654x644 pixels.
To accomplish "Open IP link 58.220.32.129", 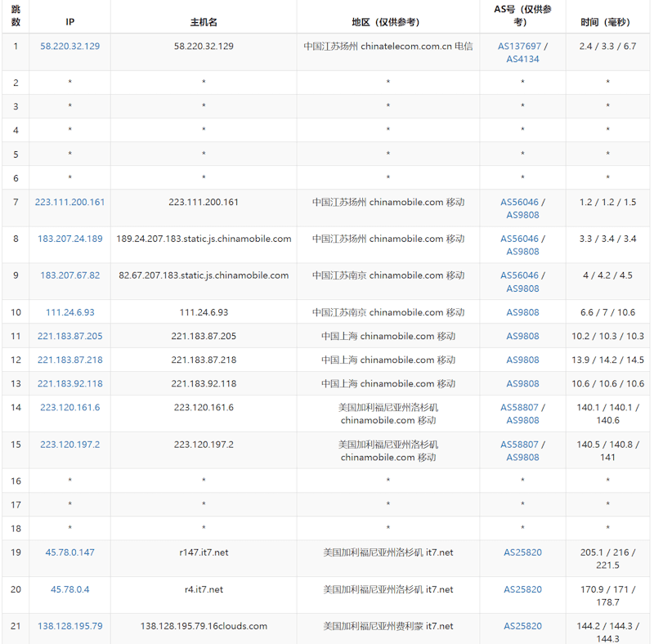I will tap(69, 47).
